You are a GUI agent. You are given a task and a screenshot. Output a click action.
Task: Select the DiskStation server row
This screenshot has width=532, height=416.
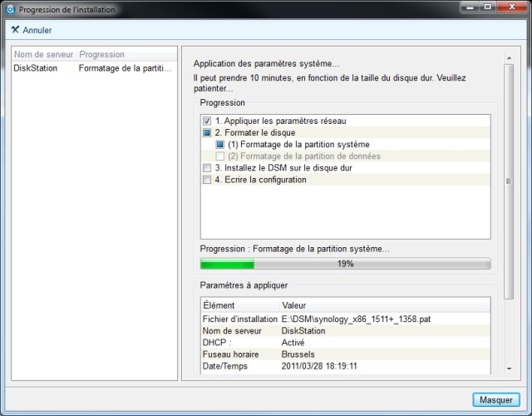[94, 68]
